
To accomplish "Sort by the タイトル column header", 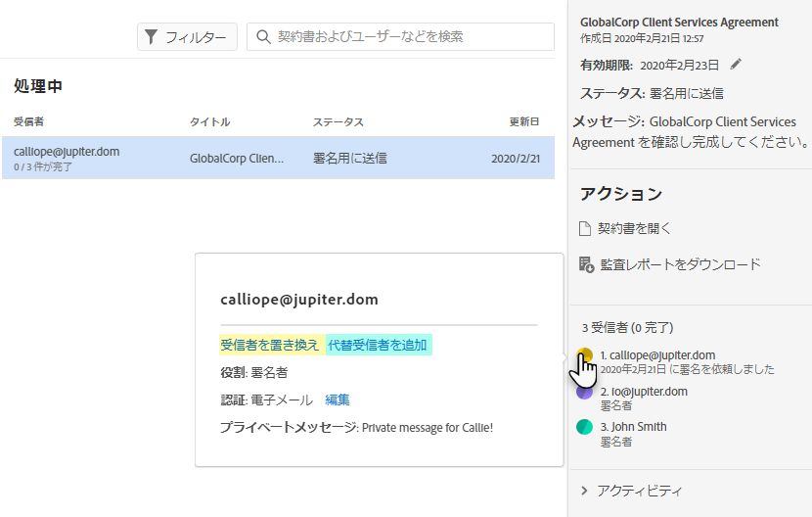I will [209, 121].
